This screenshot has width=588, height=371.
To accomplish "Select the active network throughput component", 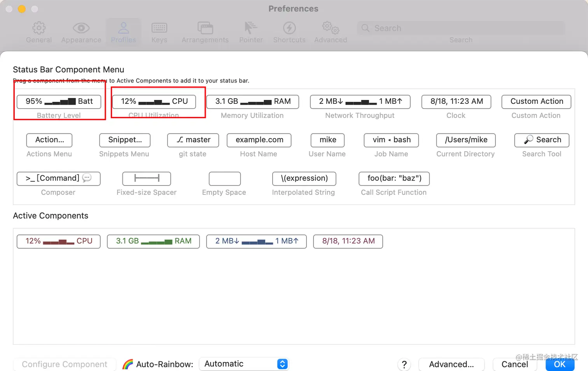I will 256,241.
